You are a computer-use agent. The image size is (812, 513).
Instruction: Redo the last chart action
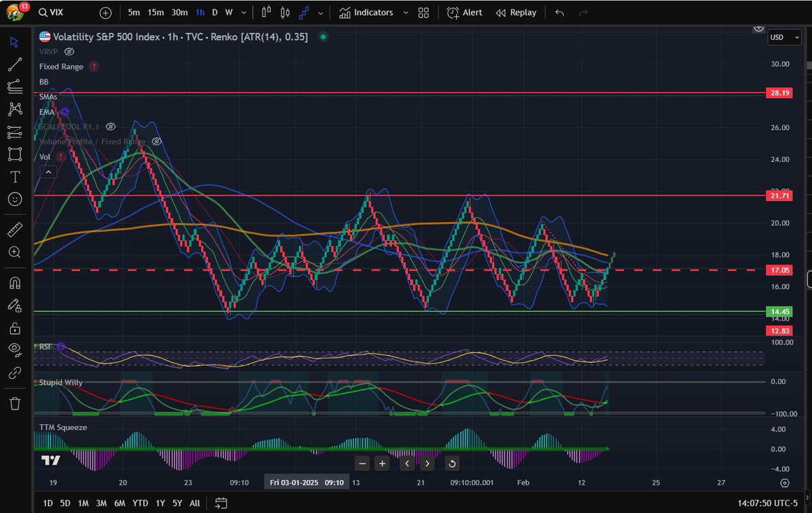point(583,12)
